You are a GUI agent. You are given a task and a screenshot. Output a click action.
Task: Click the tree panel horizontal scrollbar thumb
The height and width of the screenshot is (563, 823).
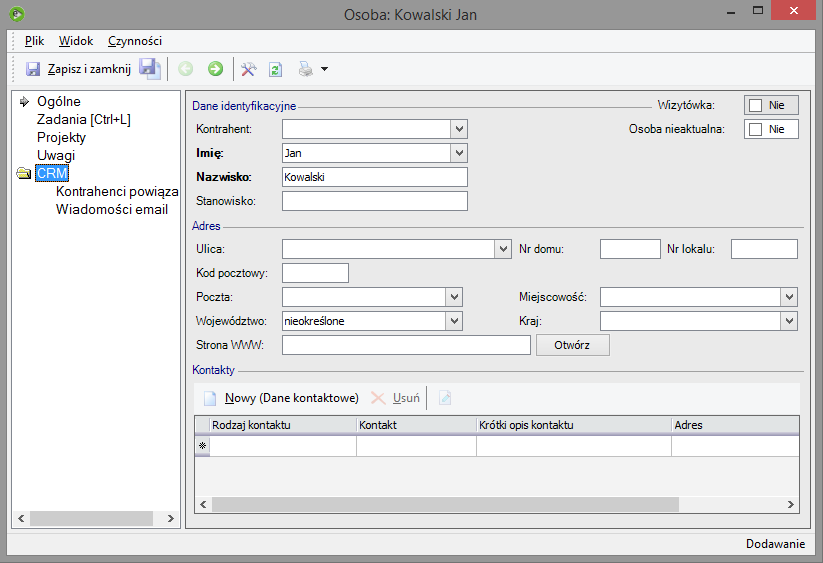91,518
